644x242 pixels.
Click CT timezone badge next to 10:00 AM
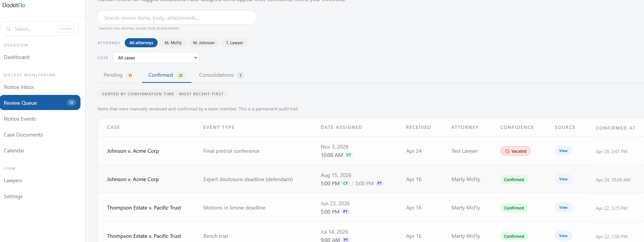click(x=349, y=155)
